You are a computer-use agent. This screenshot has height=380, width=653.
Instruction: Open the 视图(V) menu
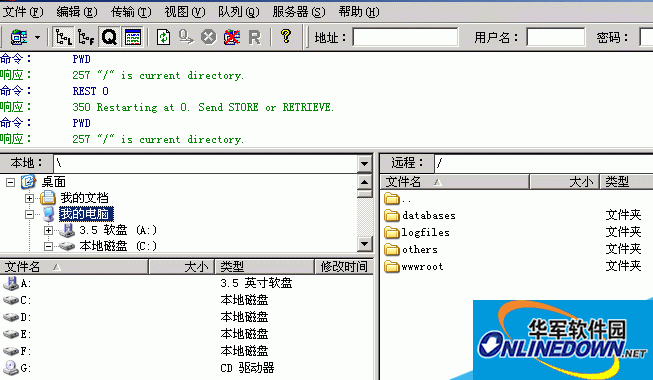point(184,12)
